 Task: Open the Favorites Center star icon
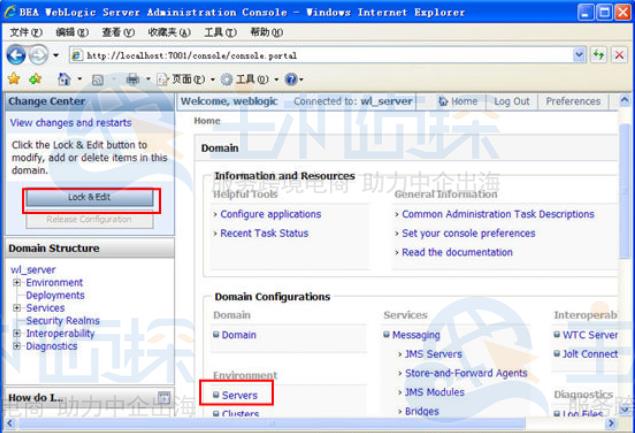click(14, 79)
